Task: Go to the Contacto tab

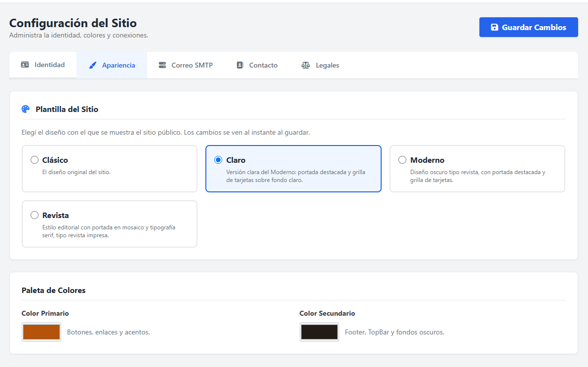Action: pyautogui.click(x=257, y=65)
